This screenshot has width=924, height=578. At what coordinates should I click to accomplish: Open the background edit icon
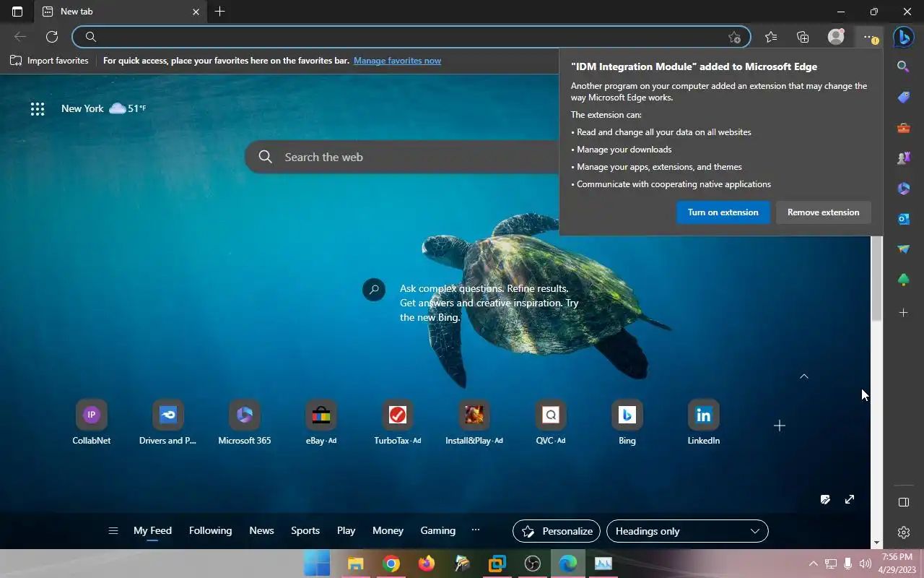[825, 499]
